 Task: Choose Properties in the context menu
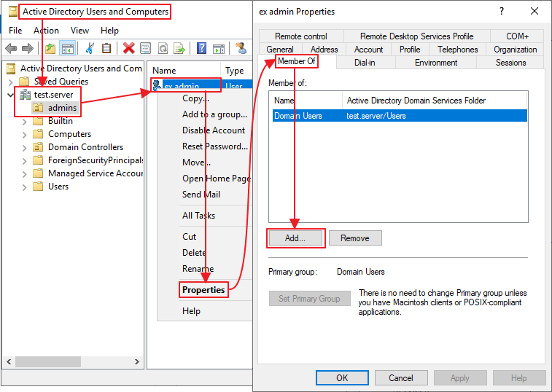[203, 290]
